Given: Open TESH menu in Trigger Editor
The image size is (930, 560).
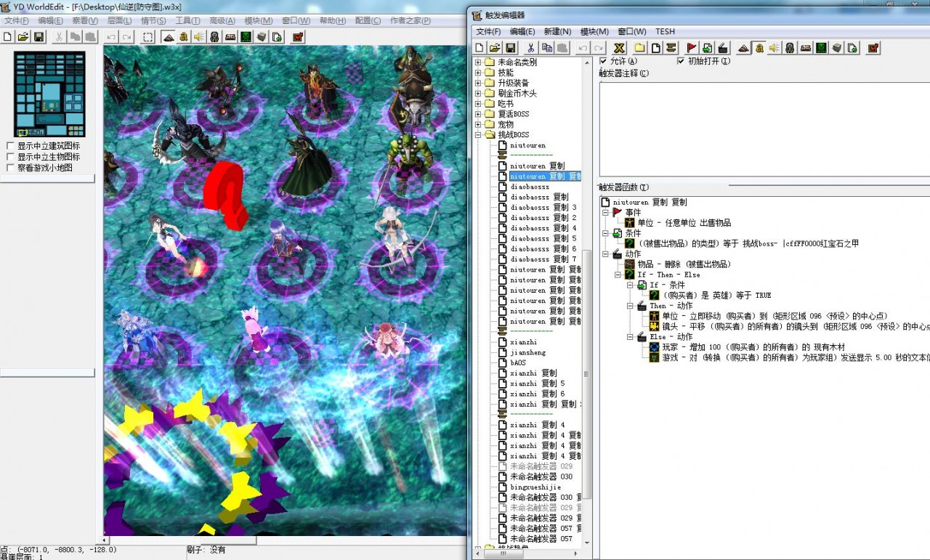Looking at the screenshot, I should click(665, 32).
